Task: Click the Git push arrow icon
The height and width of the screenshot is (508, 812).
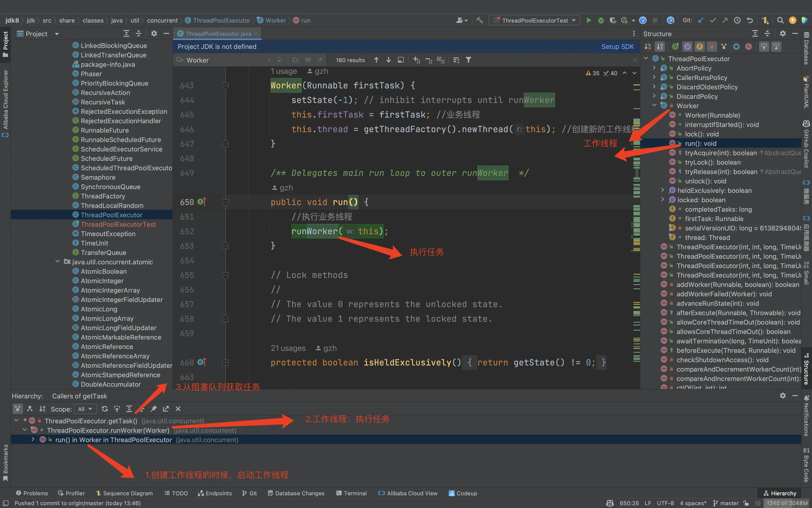Action: [x=725, y=20]
